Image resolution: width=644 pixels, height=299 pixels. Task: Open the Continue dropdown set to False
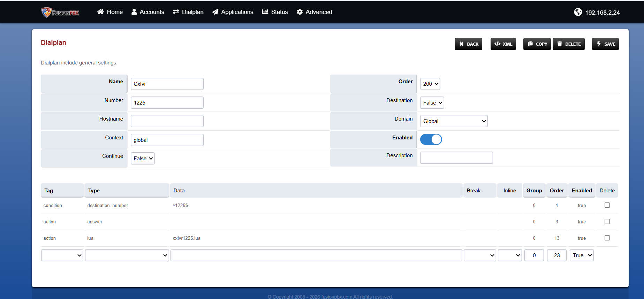tap(143, 159)
